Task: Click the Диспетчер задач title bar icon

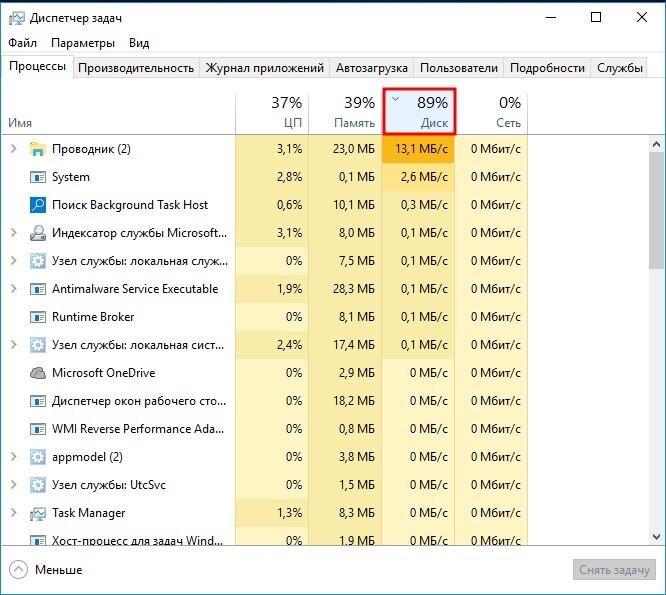Action: tap(17, 18)
